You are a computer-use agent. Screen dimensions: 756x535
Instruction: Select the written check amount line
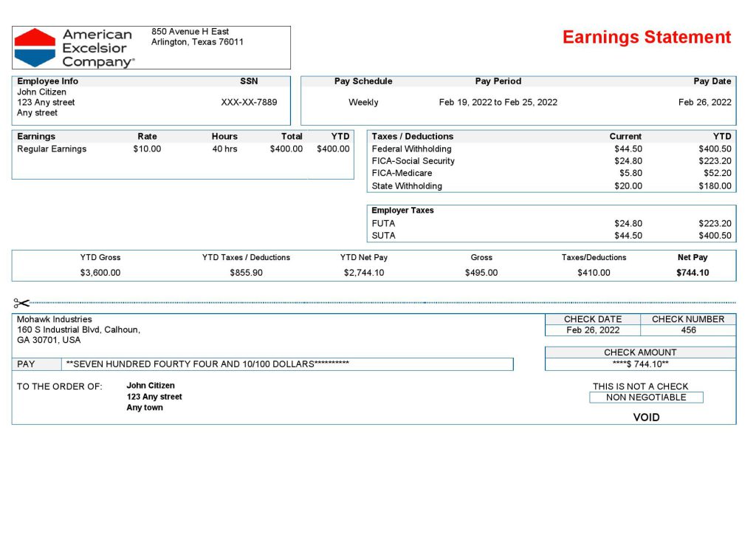207,364
